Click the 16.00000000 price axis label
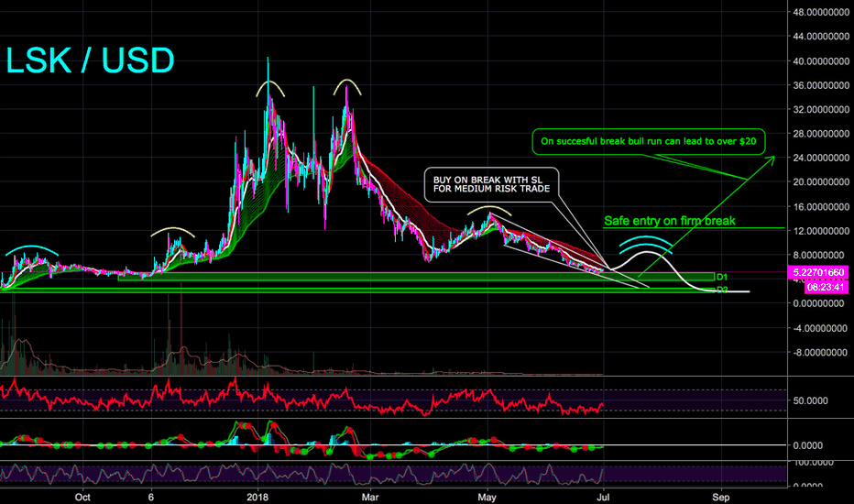This screenshot has height=504, width=854. click(x=821, y=206)
